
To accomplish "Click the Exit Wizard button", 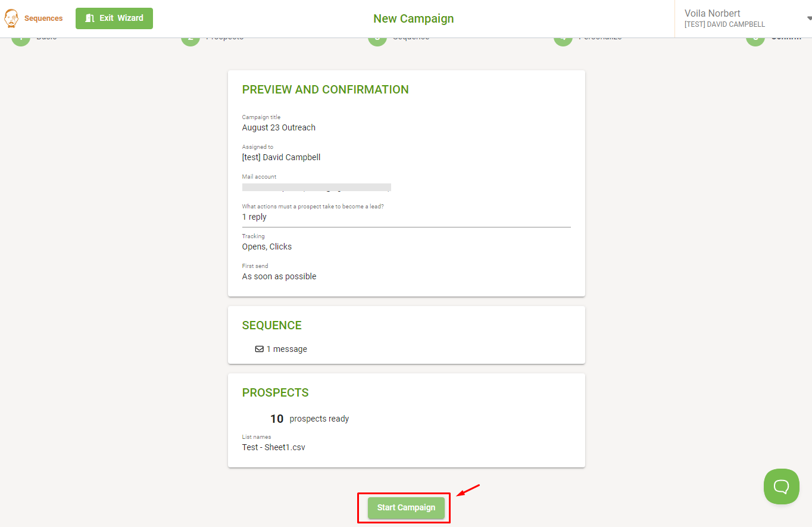I will pos(114,18).
